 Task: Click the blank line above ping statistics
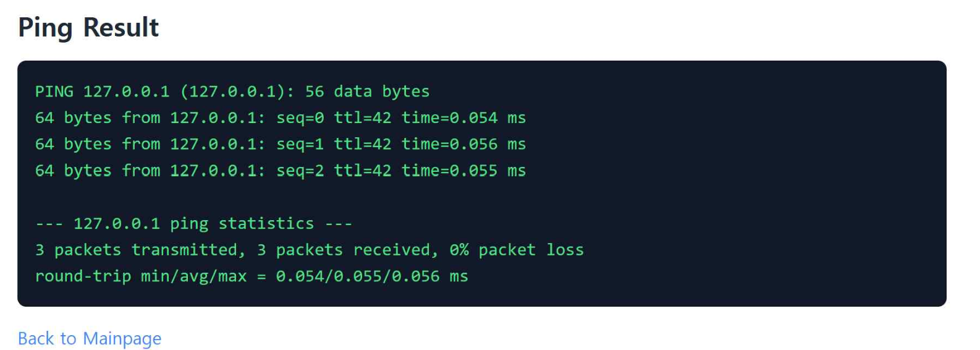[x=482, y=197]
